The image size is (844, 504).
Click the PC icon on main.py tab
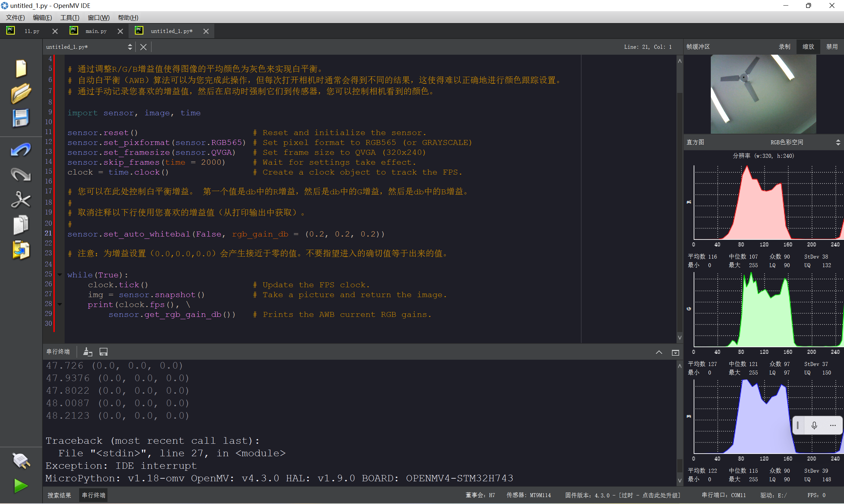(74, 30)
